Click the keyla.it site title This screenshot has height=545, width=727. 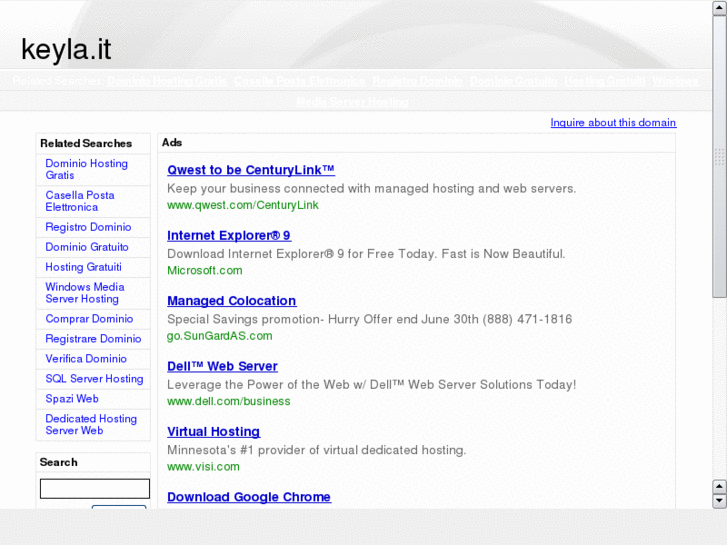(x=66, y=49)
